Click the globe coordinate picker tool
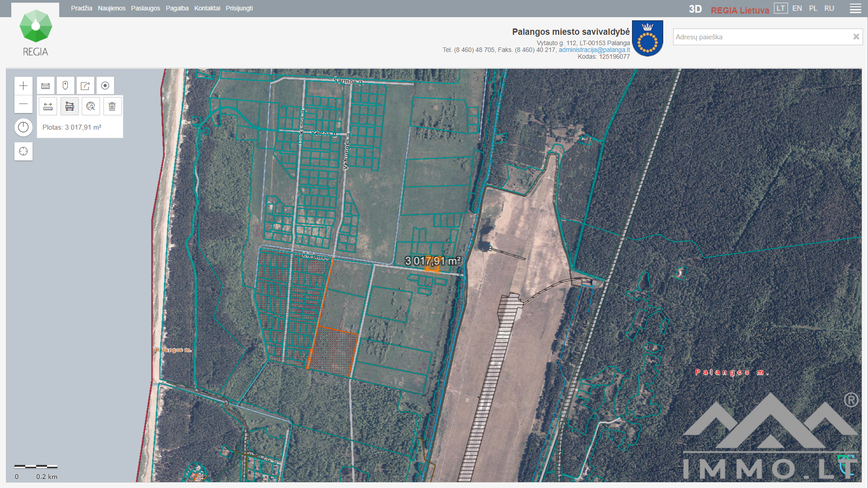This screenshot has width=868, height=488. [91, 107]
